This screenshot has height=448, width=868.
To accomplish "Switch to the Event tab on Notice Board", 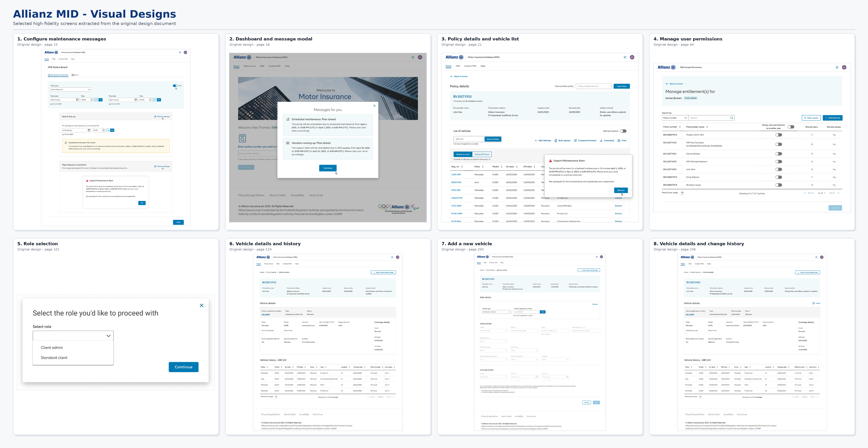I will (75, 75).
